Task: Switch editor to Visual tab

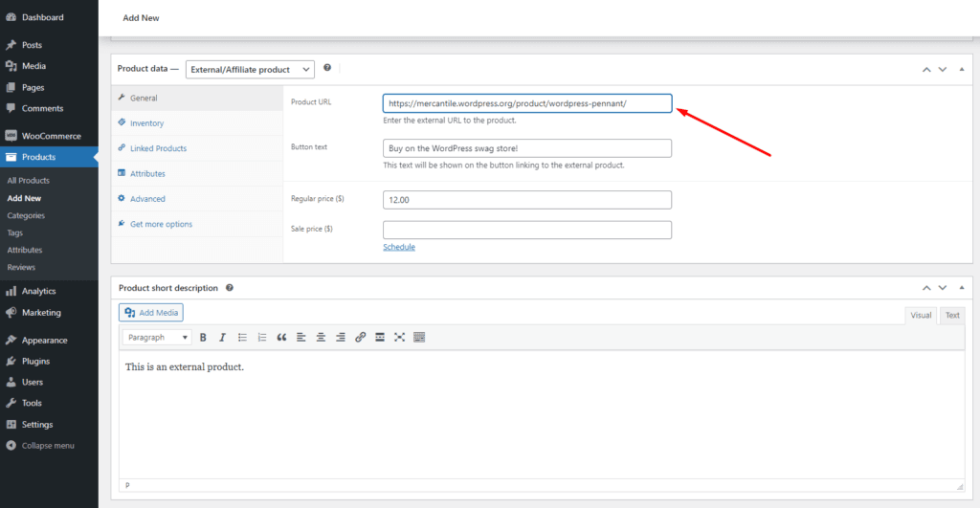Action: [x=921, y=316]
